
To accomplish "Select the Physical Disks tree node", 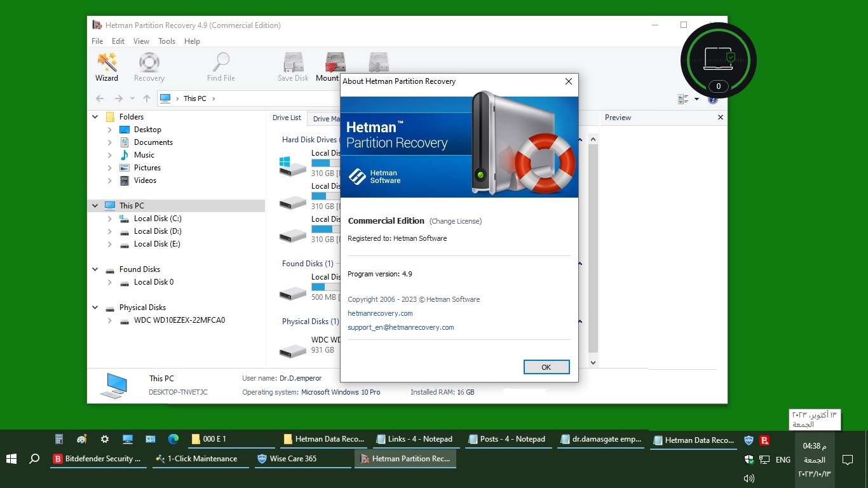I will pos(142,308).
